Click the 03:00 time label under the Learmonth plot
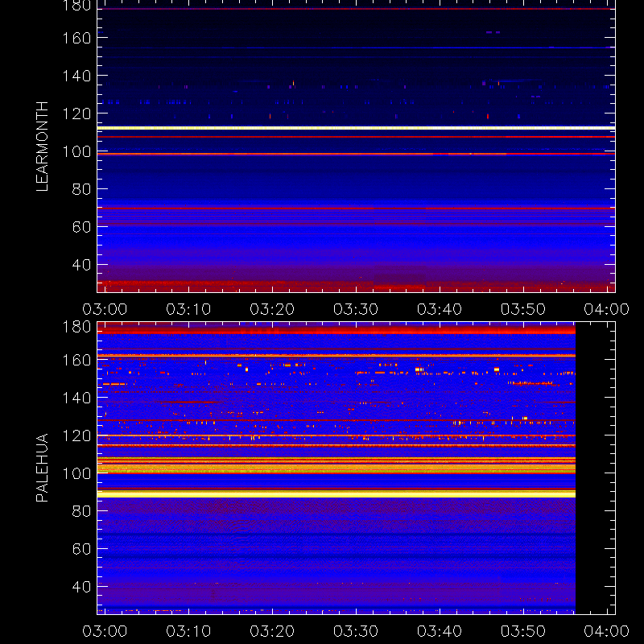 pyautogui.click(x=105, y=309)
